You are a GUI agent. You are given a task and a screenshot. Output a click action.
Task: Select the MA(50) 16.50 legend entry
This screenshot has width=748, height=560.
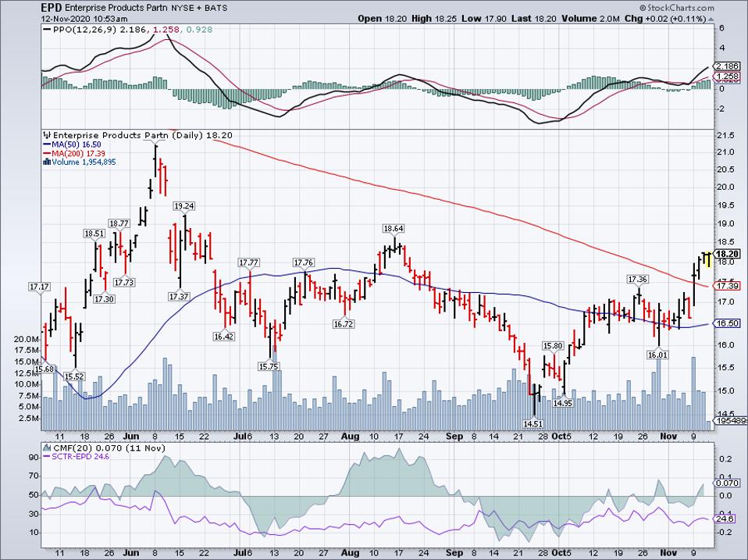(x=72, y=144)
